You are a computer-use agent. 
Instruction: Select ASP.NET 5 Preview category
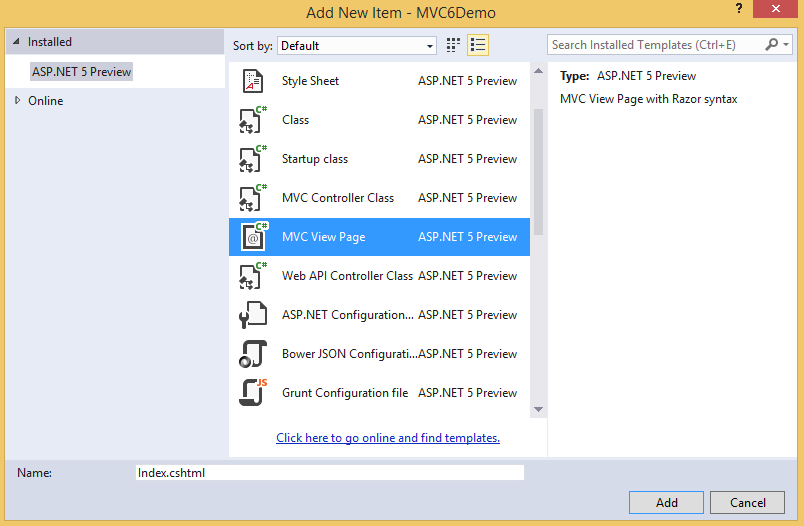point(82,72)
